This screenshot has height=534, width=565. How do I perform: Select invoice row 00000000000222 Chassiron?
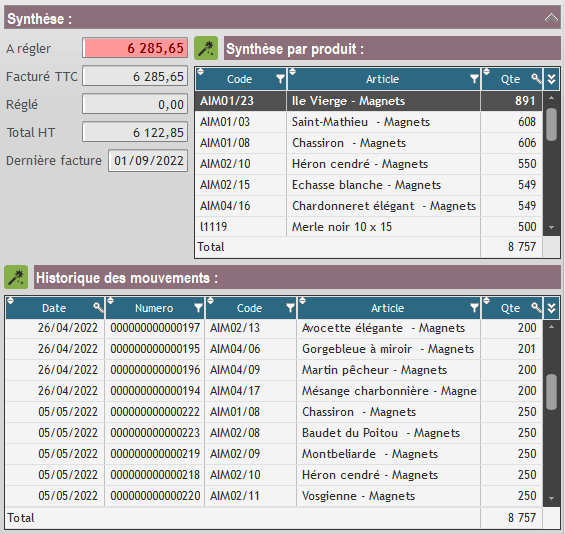point(274,412)
